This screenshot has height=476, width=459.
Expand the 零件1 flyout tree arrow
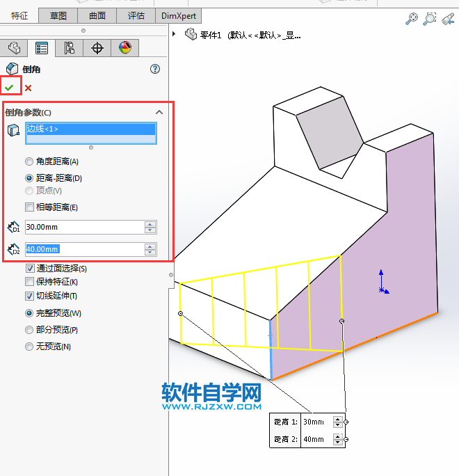tap(174, 33)
